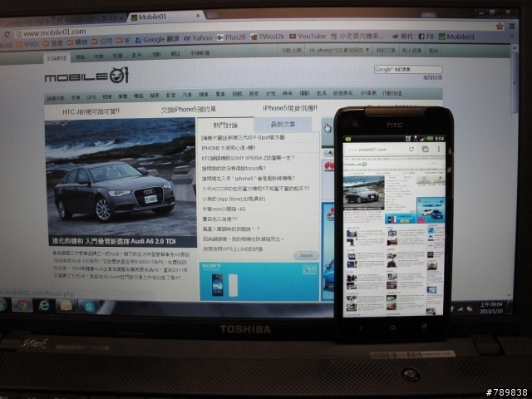Tap the Audi car image on phone page
This screenshot has height=399, width=532.
click(x=363, y=191)
